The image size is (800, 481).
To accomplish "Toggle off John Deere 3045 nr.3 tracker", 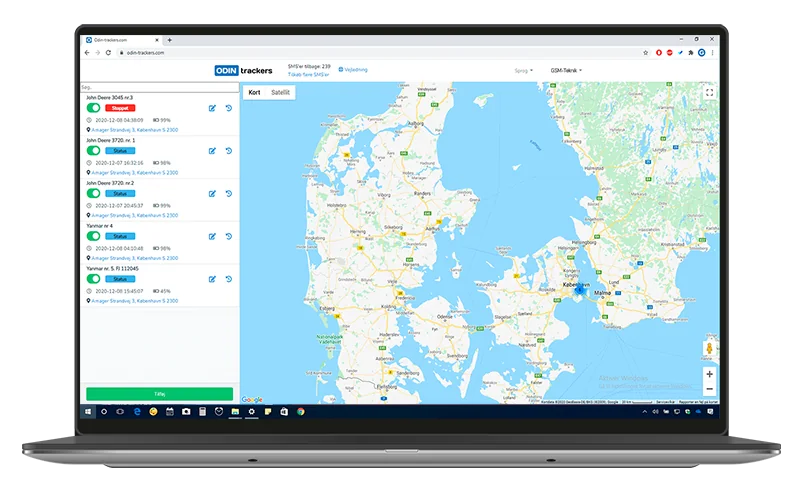I will pos(93,108).
